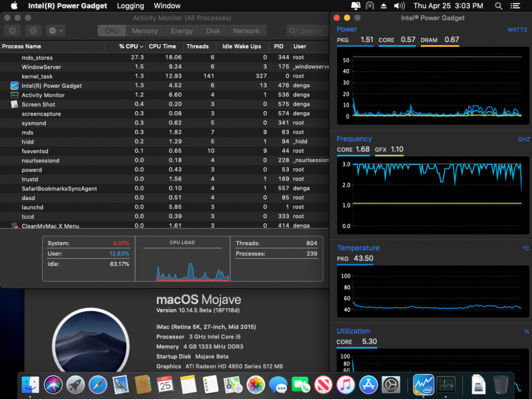Open System Preferences from the Dock
The image size is (532, 399).
(x=391, y=385)
